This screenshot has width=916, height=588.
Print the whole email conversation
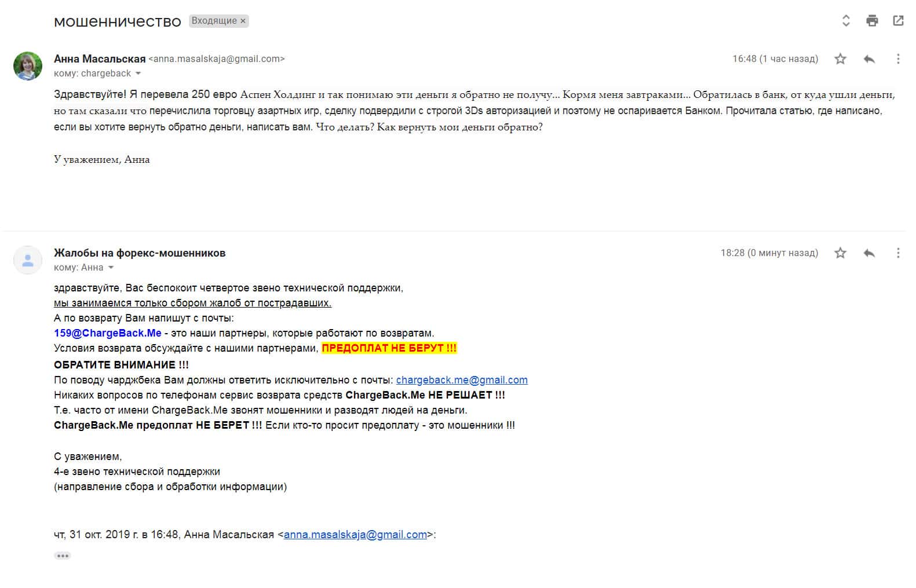pos(872,21)
